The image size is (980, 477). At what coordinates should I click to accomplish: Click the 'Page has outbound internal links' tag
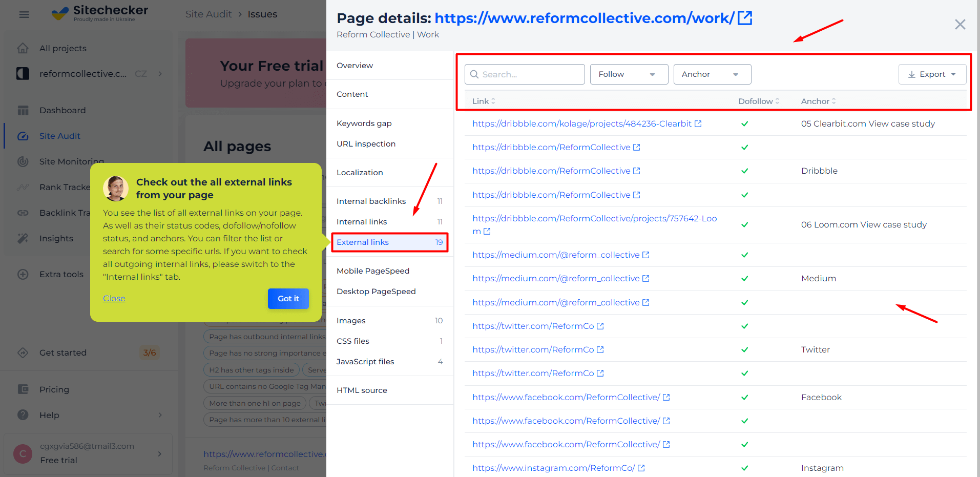(x=265, y=337)
